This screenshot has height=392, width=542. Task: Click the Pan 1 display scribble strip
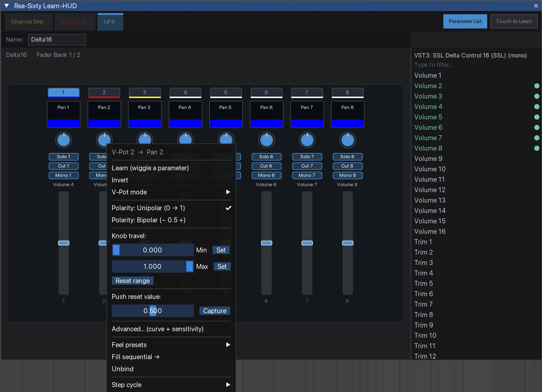pyautogui.click(x=64, y=114)
